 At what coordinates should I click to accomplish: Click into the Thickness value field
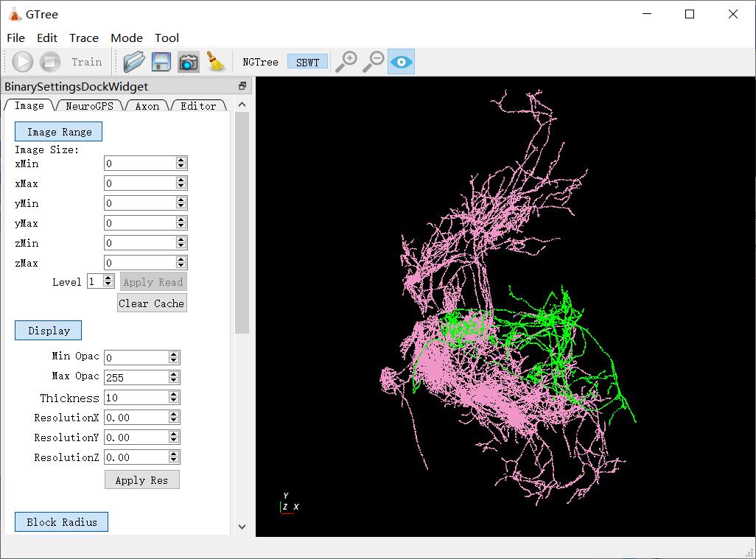click(x=136, y=398)
